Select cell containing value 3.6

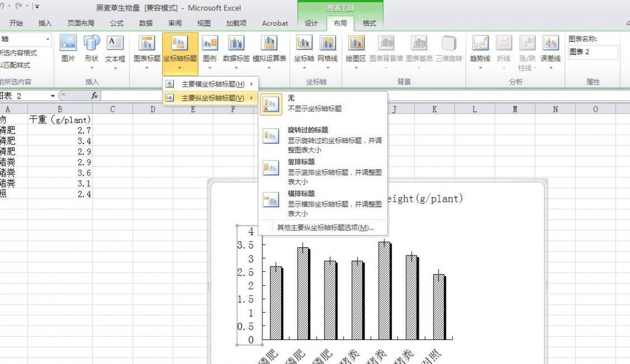pyautogui.click(x=60, y=173)
